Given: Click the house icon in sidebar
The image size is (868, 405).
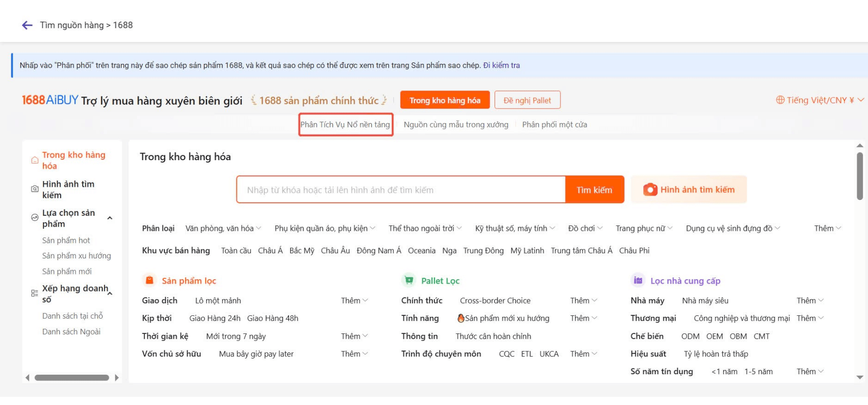Looking at the screenshot, I should [35, 160].
